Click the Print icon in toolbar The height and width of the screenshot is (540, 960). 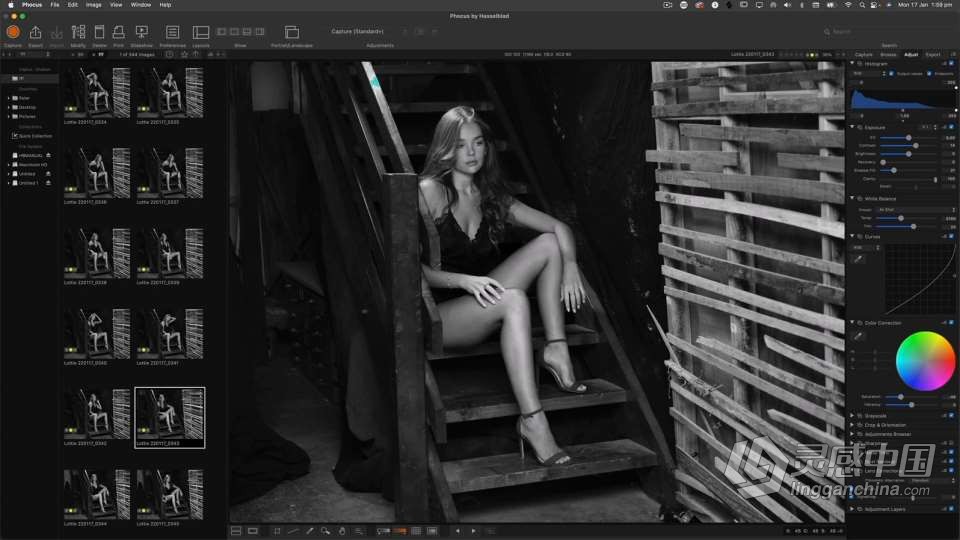(118, 33)
